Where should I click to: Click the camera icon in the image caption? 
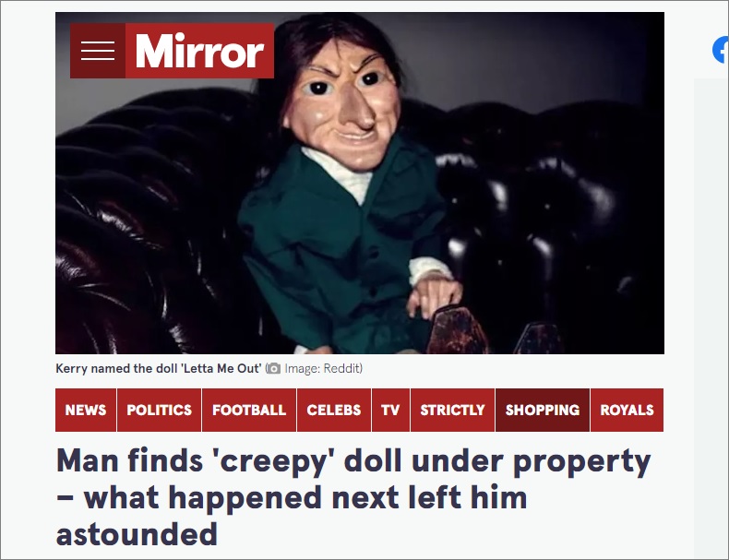pos(273,368)
